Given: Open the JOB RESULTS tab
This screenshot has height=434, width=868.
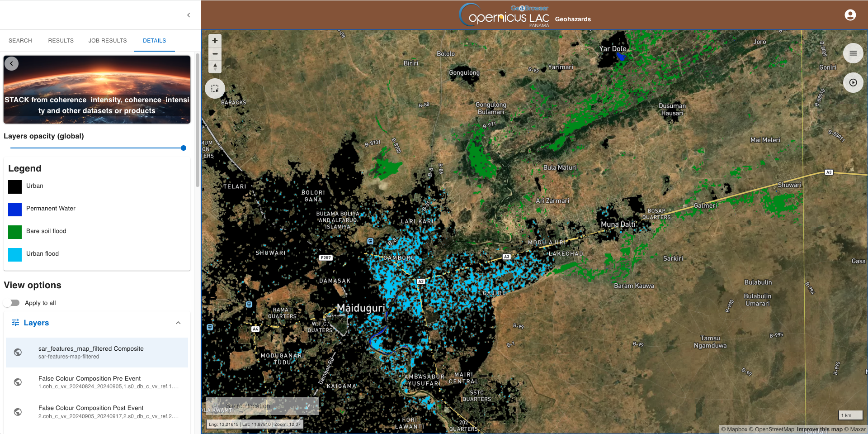Looking at the screenshot, I should 108,41.
